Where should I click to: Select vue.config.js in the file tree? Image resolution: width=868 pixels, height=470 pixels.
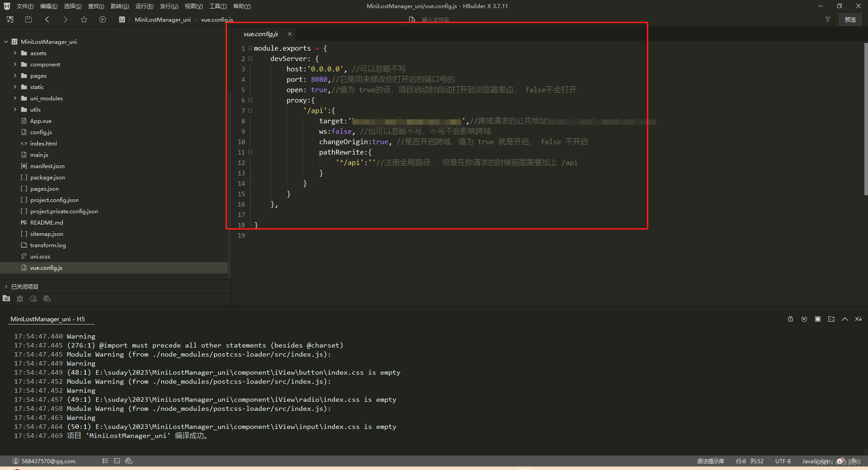click(x=46, y=268)
